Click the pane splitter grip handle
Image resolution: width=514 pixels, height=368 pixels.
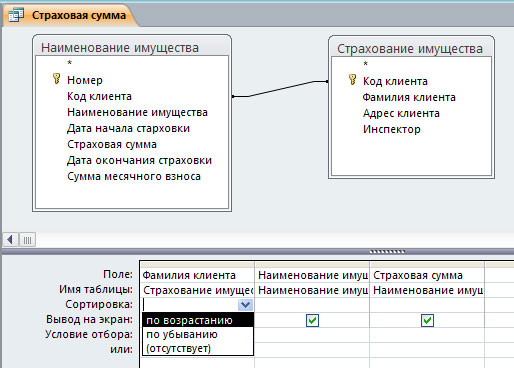click(x=387, y=252)
